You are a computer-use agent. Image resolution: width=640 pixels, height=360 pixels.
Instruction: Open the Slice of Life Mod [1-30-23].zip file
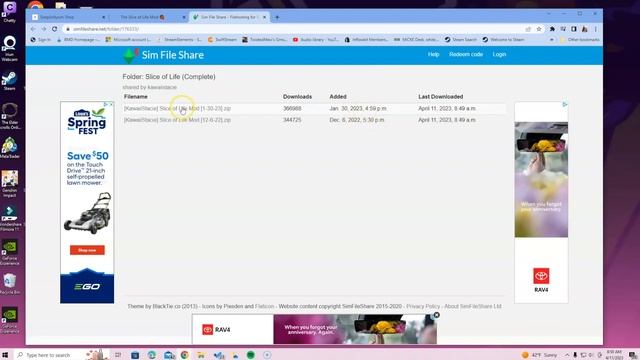click(177, 109)
